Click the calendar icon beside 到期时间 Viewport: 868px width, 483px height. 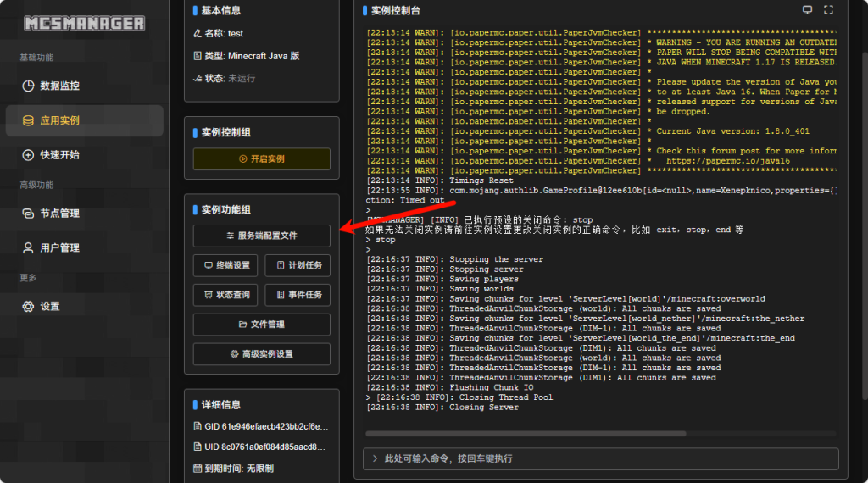pos(197,469)
